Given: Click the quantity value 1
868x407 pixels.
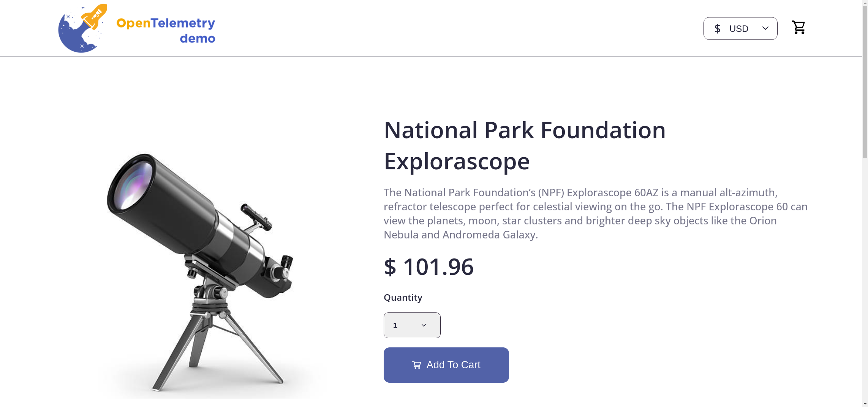Looking at the screenshot, I should [x=395, y=325].
